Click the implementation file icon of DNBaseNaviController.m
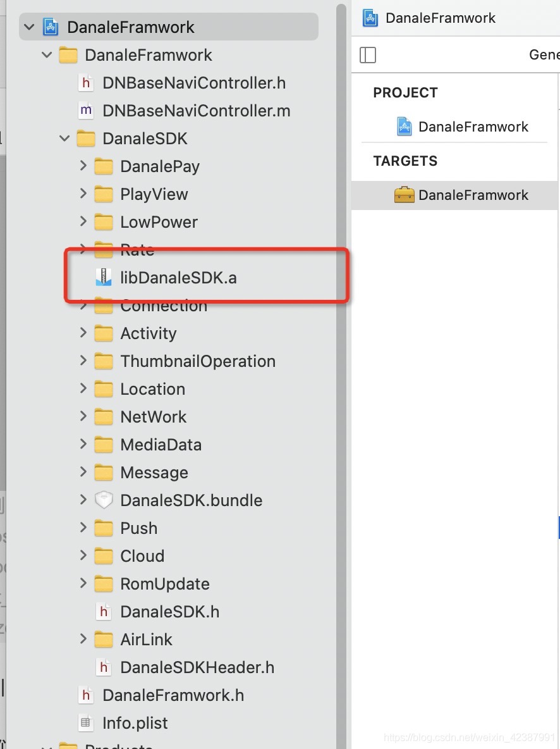This screenshot has height=749, width=560. (86, 111)
